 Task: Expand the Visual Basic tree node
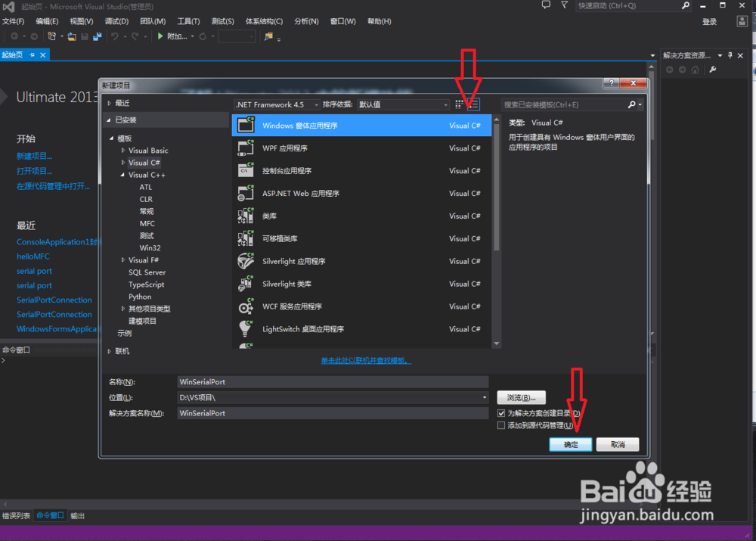point(123,150)
